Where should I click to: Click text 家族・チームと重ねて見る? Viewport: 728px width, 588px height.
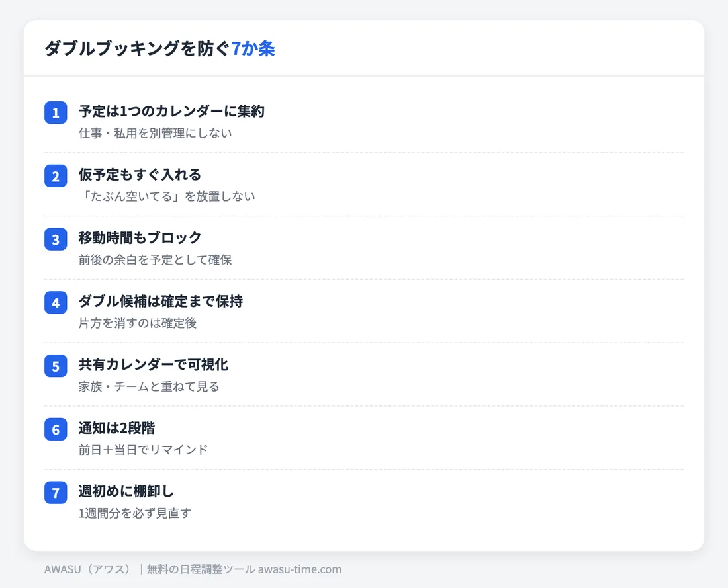click(x=149, y=386)
